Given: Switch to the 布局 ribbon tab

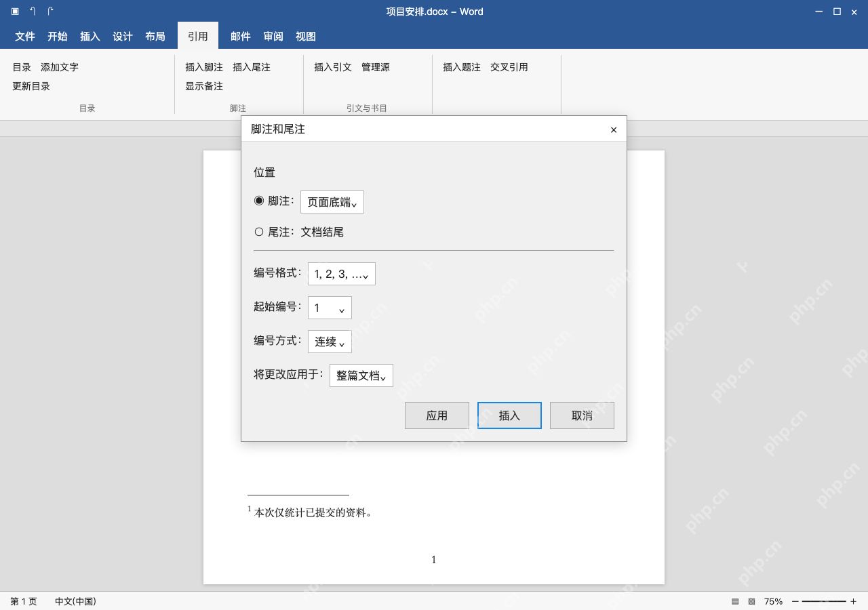Looking at the screenshot, I should pyautogui.click(x=155, y=37).
